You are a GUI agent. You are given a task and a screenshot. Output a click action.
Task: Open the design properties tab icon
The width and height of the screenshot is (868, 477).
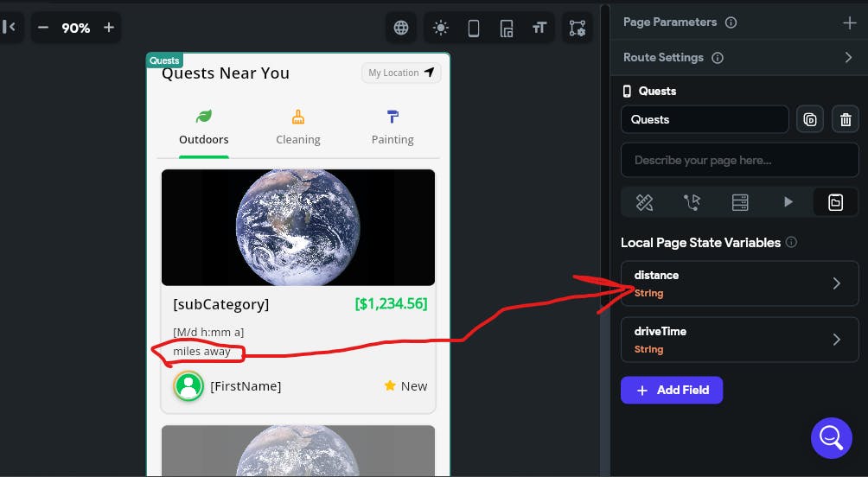644,202
